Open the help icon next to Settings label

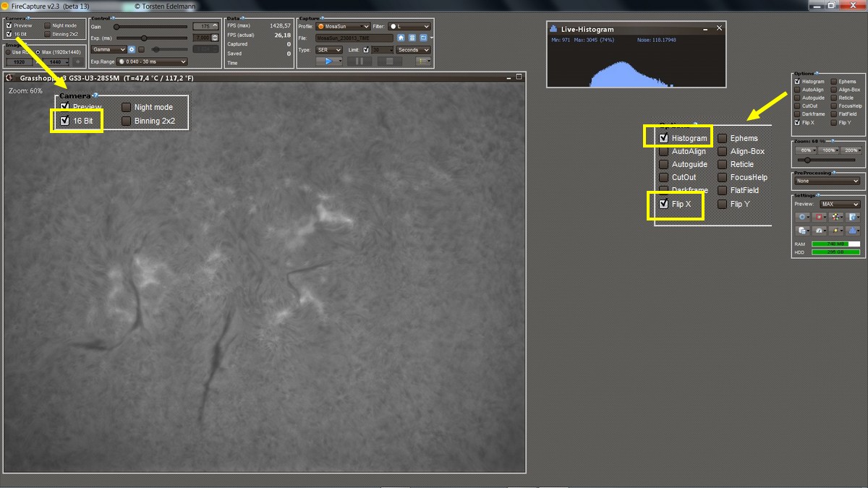click(818, 195)
